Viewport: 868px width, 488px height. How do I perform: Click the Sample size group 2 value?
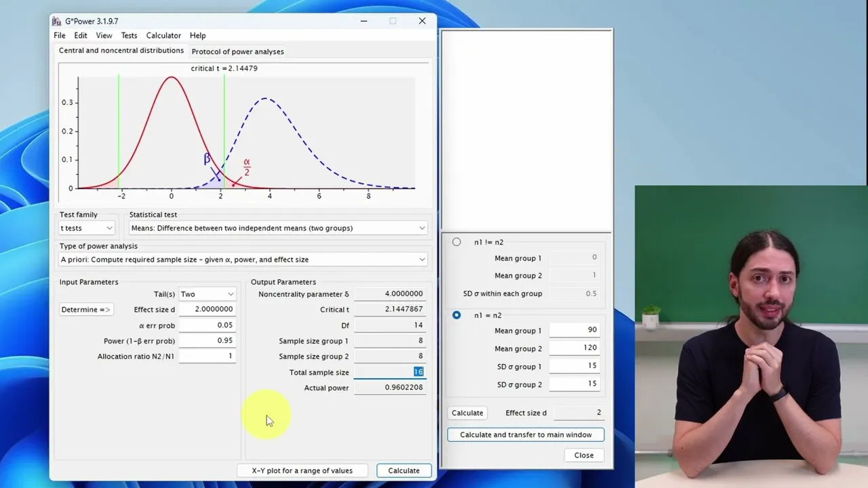(x=390, y=356)
